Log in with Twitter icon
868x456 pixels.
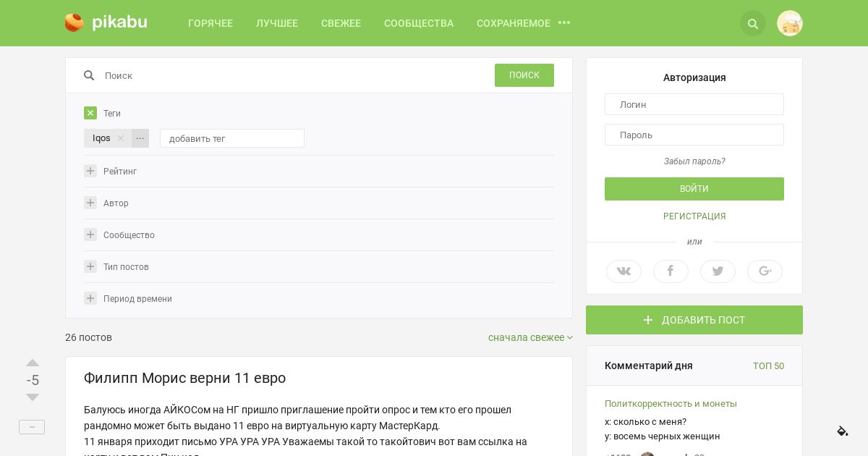(x=718, y=271)
